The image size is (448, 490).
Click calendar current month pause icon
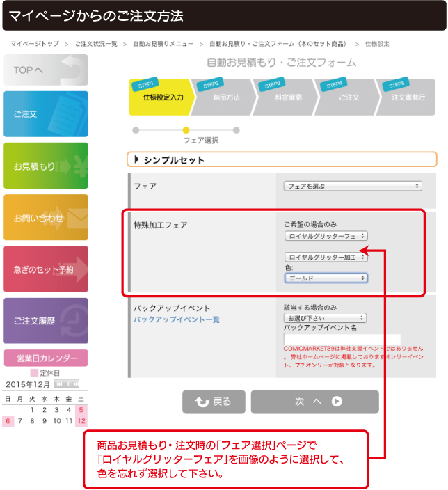pos(67,384)
